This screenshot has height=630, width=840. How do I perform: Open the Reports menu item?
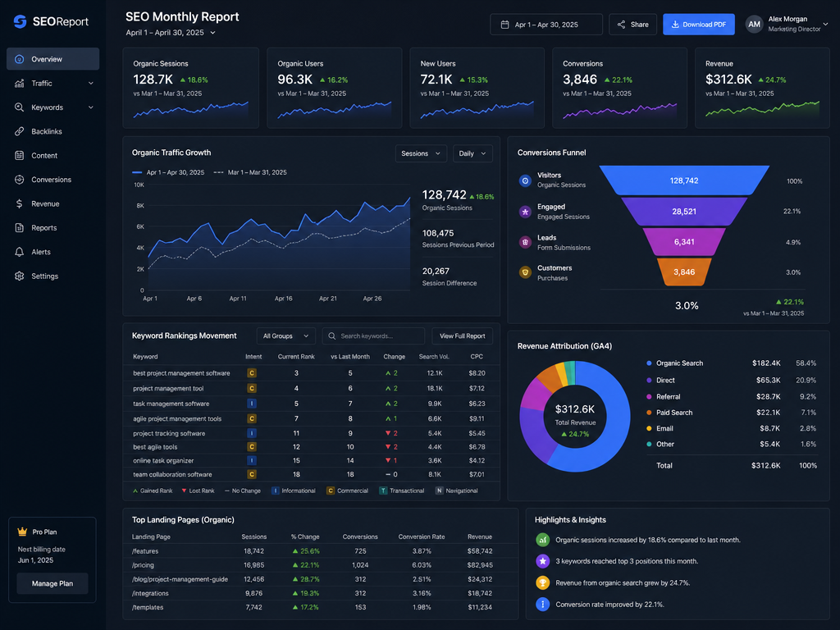tap(53, 228)
